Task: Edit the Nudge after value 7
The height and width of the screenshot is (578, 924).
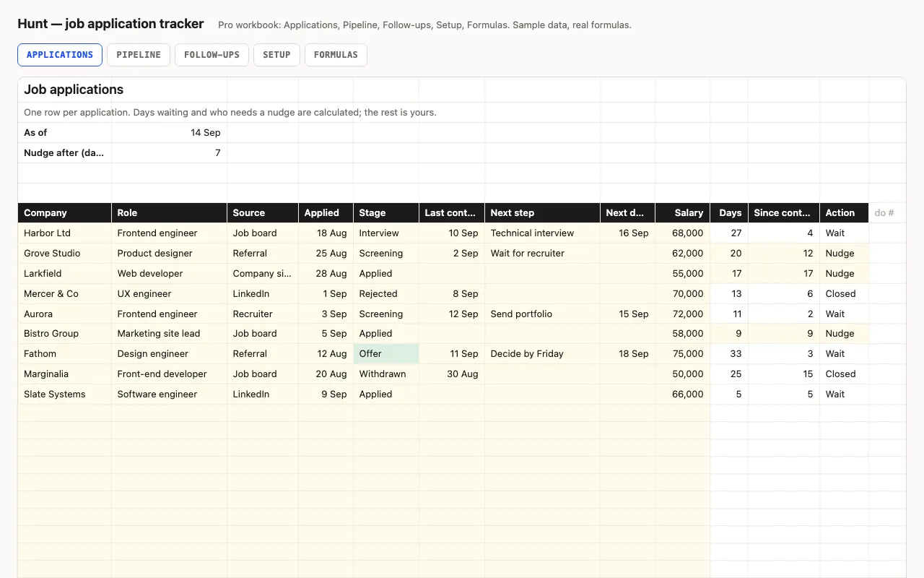Action: tap(169, 153)
